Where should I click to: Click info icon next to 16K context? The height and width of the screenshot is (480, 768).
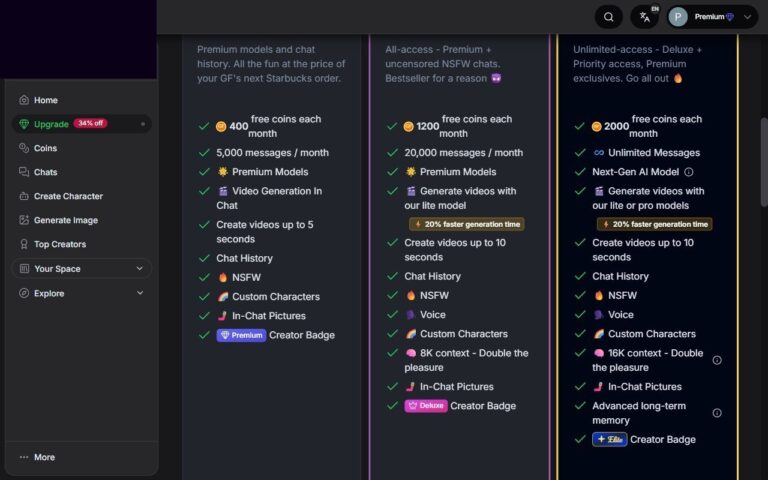tap(716, 360)
